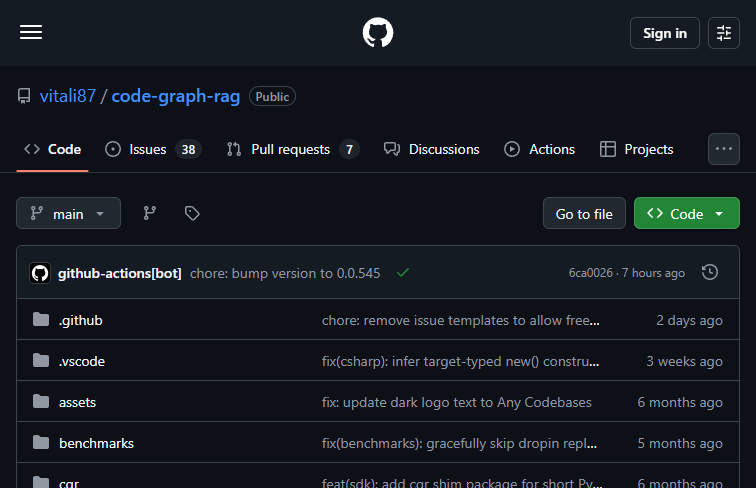
Task: View tags via the tag icon
Action: click(192, 213)
